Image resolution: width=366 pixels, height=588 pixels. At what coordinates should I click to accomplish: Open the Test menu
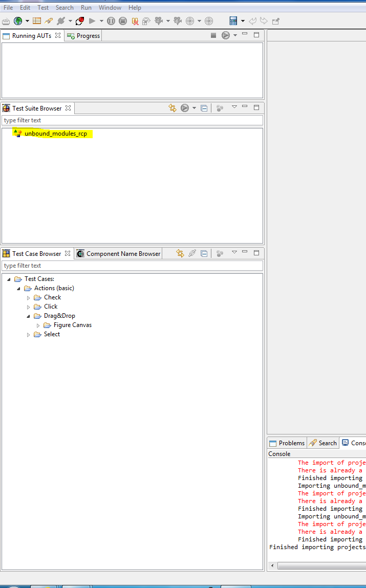[x=43, y=8]
